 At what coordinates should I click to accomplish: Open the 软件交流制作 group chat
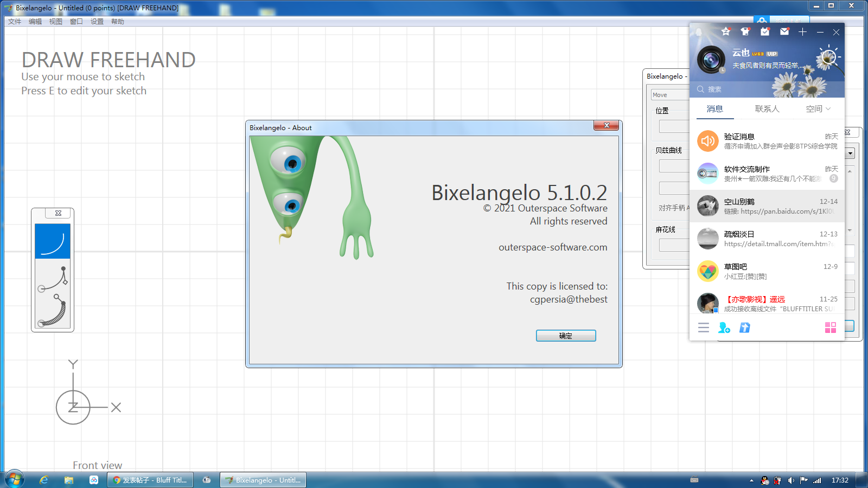coord(767,174)
